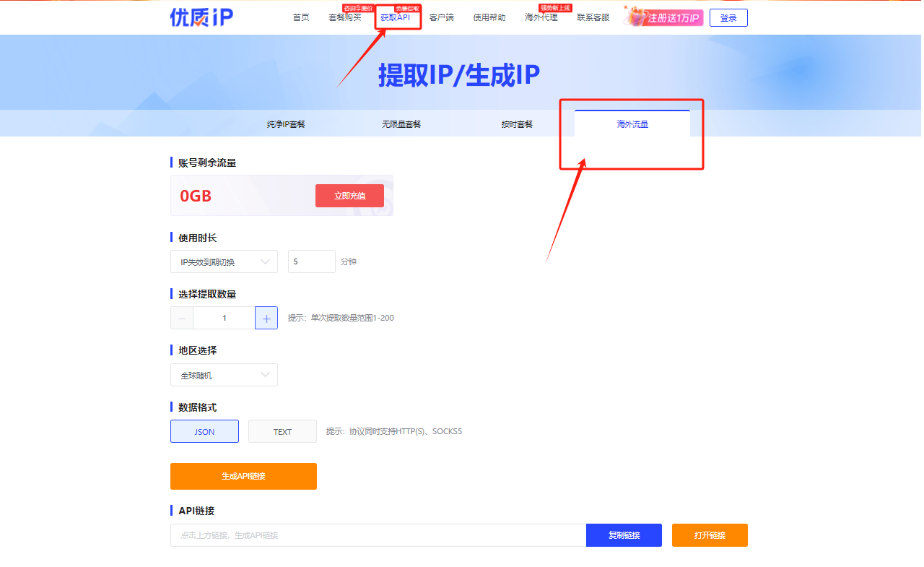This screenshot has height=567, width=924.
Task: Open the 按时套餐 tab
Action: [517, 124]
